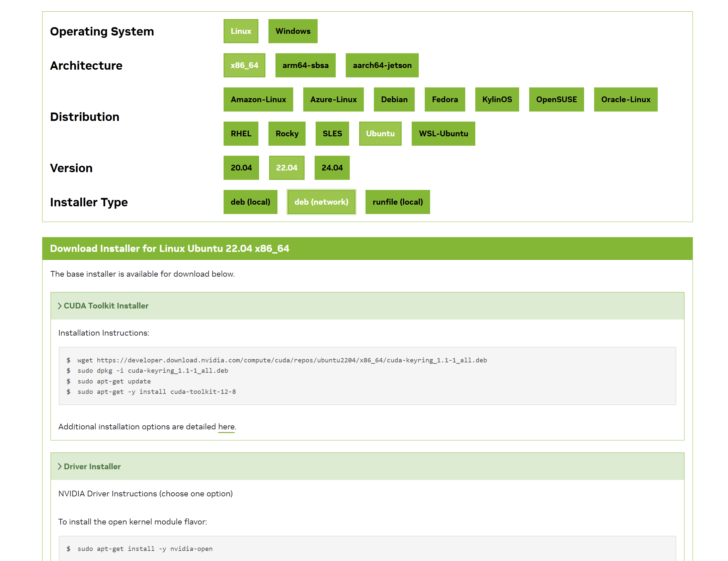Click 'The base installer is available' text
Image resolution: width=728 pixels, height=561 pixels.
(142, 274)
